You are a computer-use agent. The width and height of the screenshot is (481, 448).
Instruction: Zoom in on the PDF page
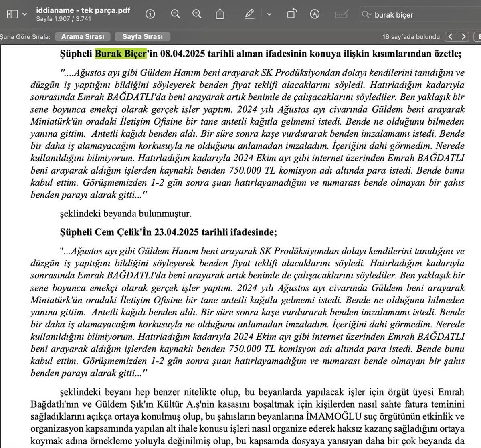tap(197, 14)
